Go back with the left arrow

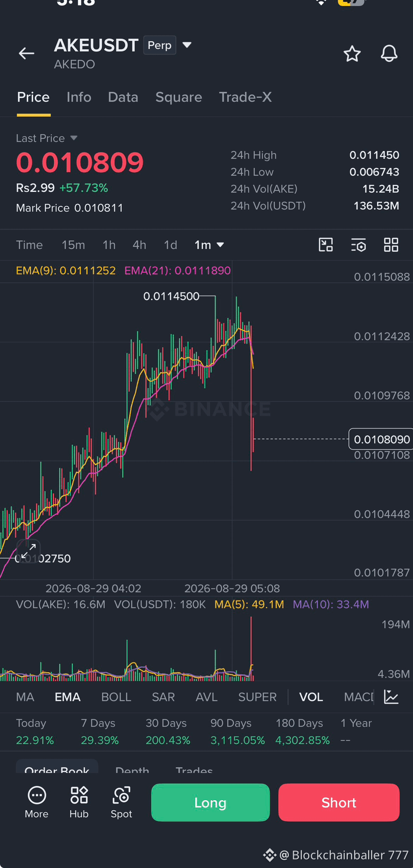(x=26, y=53)
